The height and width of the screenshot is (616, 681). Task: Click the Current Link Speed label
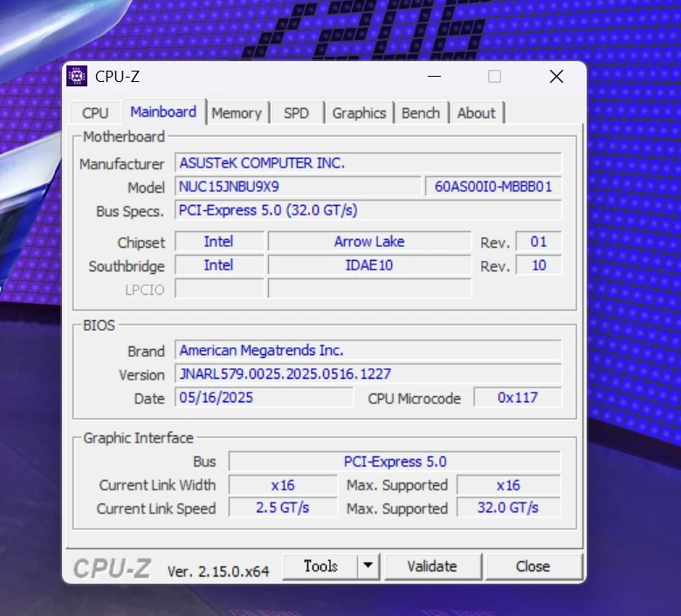[x=156, y=509]
